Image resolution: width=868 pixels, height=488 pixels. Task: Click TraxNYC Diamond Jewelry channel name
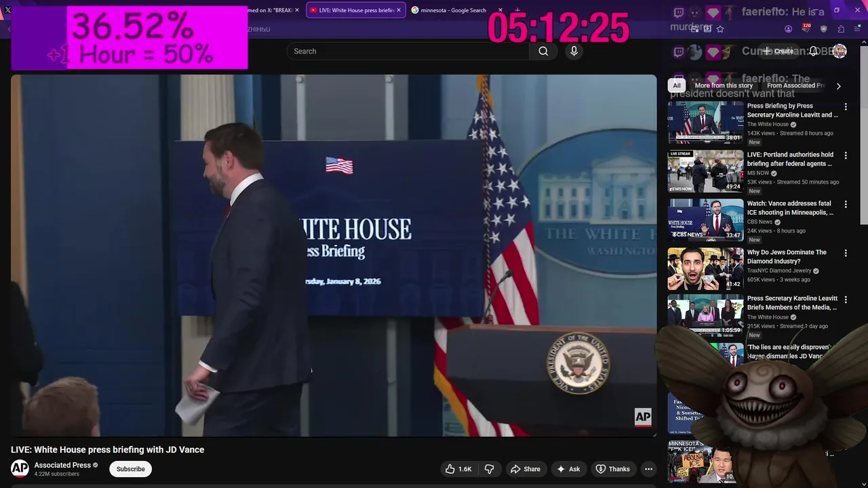pos(779,271)
